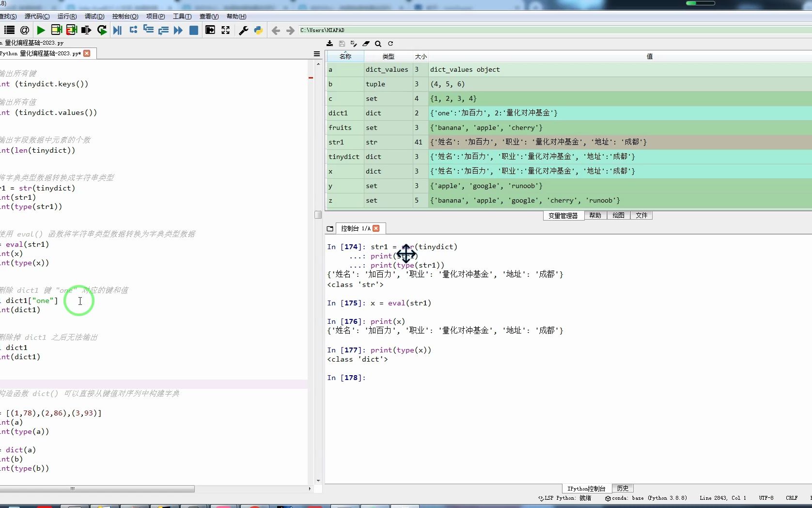Click the editor vertical scrollbar down arrow
Image resolution: width=812 pixels, height=508 pixels.
click(x=318, y=481)
